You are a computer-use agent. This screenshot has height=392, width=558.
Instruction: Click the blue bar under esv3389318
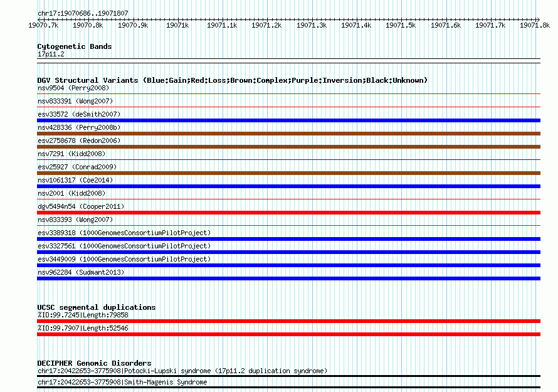pos(288,239)
